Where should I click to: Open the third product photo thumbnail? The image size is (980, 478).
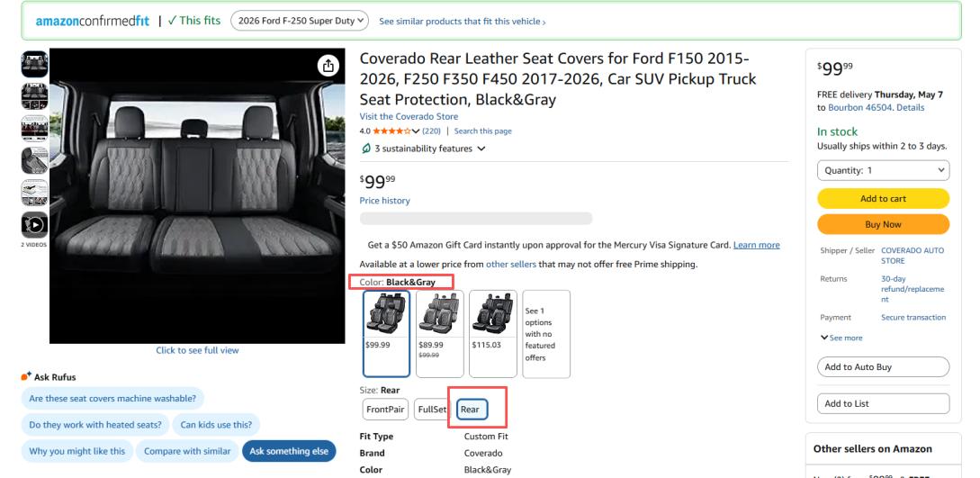tap(34, 128)
